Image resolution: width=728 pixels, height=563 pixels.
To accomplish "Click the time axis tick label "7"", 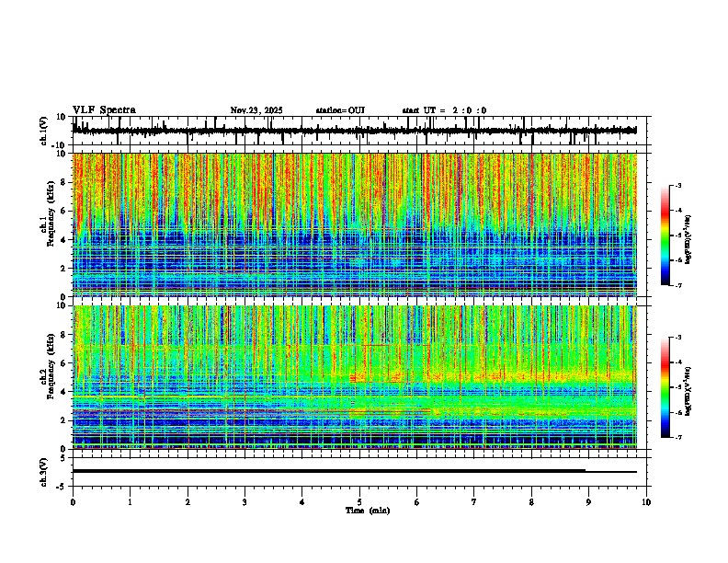I will tap(474, 502).
